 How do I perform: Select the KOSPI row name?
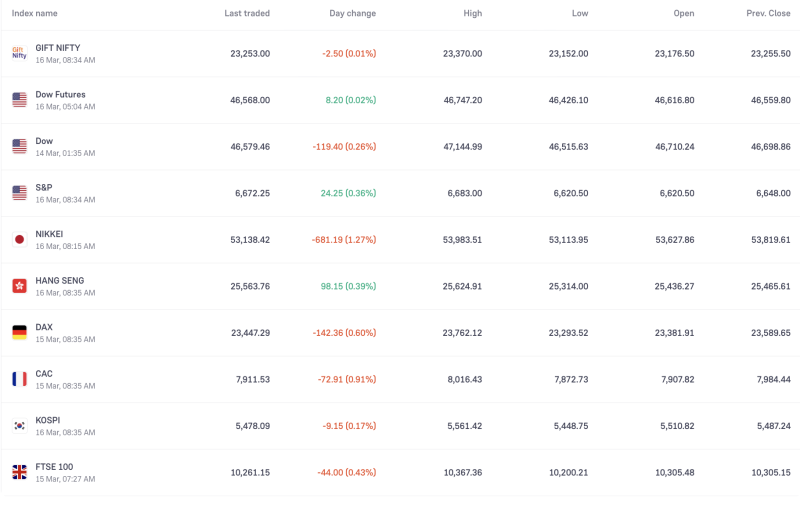(x=48, y=420)
